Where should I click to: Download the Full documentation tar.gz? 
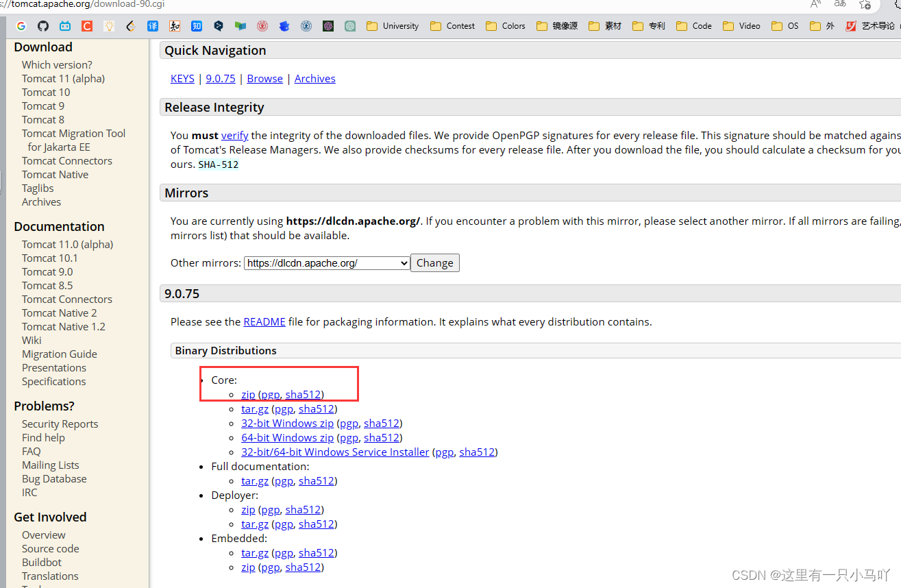click(x=255, y=481)
